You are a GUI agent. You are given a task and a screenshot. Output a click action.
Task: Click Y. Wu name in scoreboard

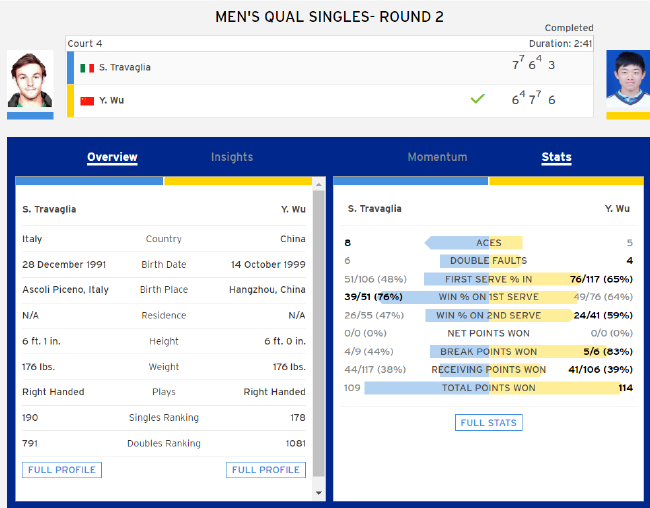[x=111, y=100]
